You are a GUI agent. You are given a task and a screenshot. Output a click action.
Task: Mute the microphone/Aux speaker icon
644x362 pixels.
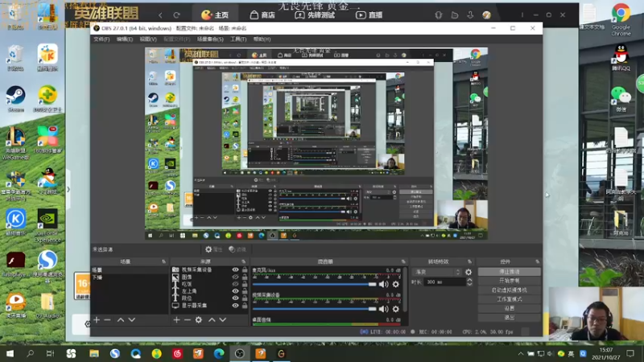click(x=384, y=284)
